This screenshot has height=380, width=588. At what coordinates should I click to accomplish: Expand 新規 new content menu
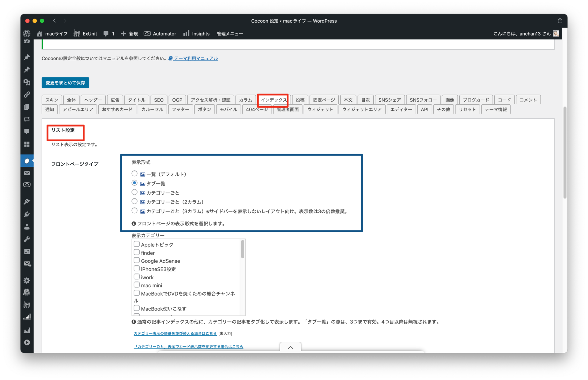click(x=129, y=34)
